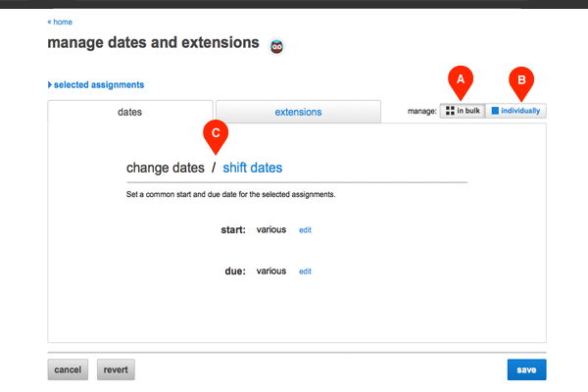This screenshot has height=392, width=588.
Task: Open the dates tab
Action: coord(129,113)
